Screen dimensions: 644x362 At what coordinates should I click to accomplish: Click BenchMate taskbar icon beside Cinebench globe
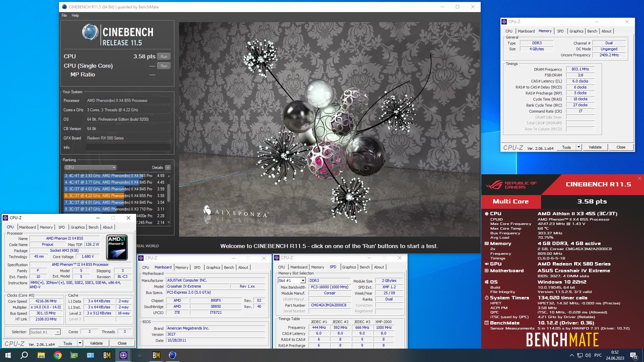coord(156,355)
